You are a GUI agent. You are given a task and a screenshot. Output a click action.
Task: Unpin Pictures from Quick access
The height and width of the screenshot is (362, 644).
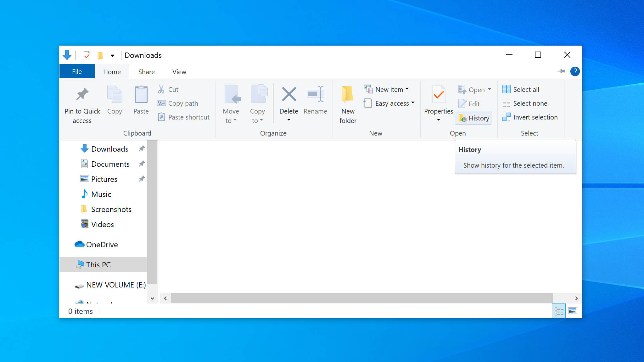(142, 179)
